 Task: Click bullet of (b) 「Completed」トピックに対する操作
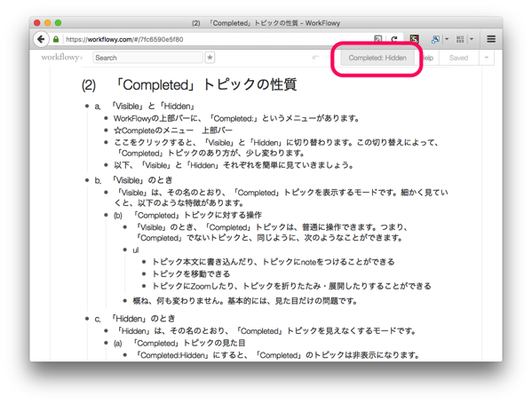[106, 215]
